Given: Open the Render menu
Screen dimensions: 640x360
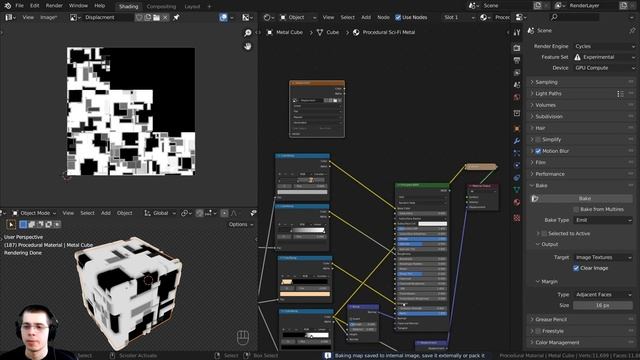Looking at the screenshot, I should [54, 6].
